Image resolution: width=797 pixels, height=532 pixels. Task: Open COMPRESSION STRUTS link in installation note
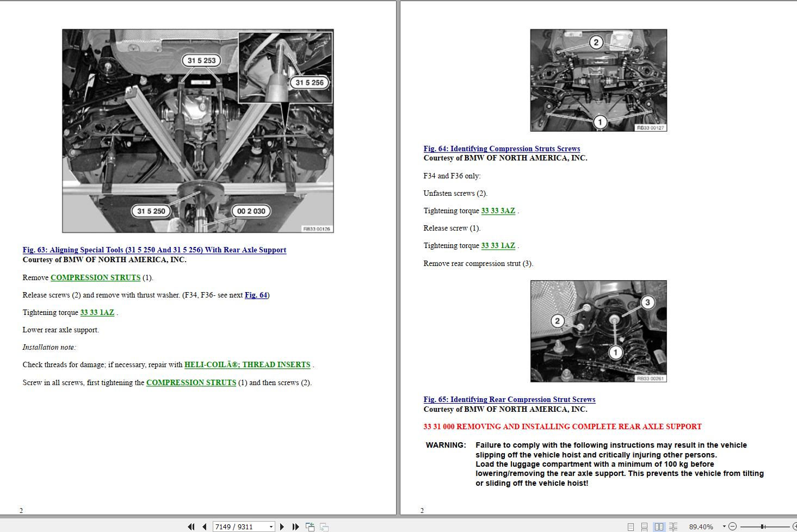191,382
